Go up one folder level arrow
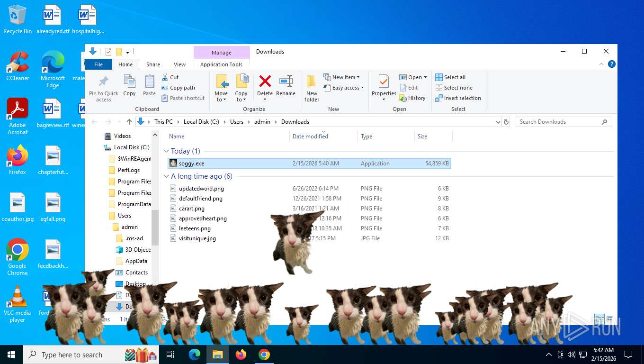Viewport: 644px width, 364px height. (129, 122)
